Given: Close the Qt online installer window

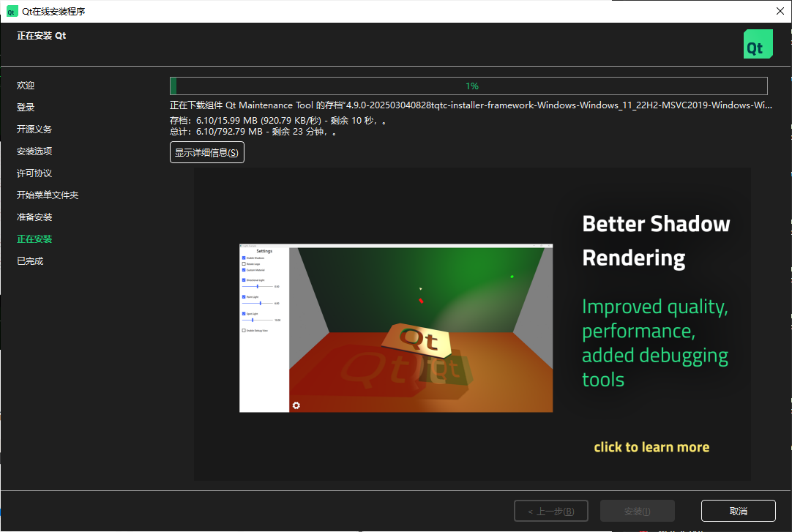Looking at the screenshot, I should [780, 11].
